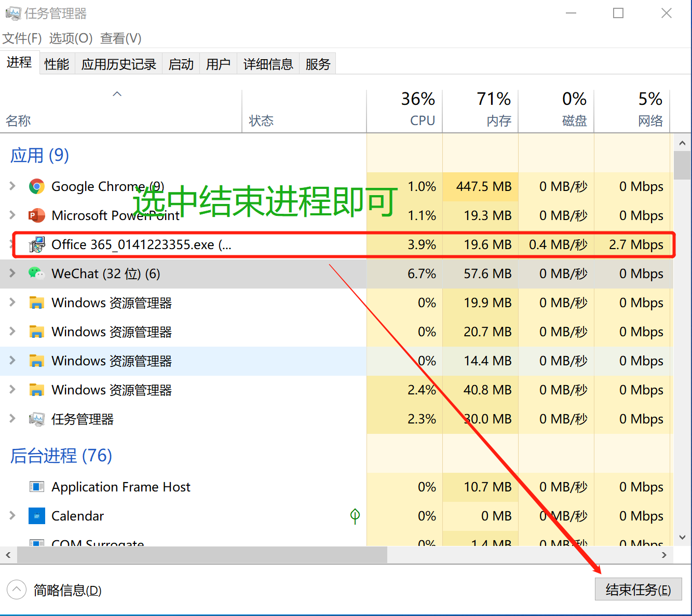Image resolution: width=692 pixels, height=616 pixels.
Task: Click the horizontal scrollbar thumb
Action: pos(202,555)
